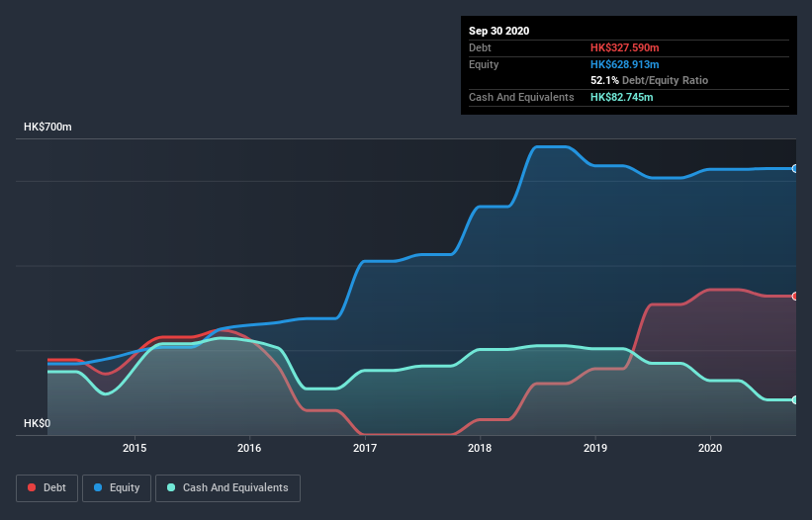
Task: Click Cash And Equivalents label in tooltip
Action: click(x=521, y=97)
